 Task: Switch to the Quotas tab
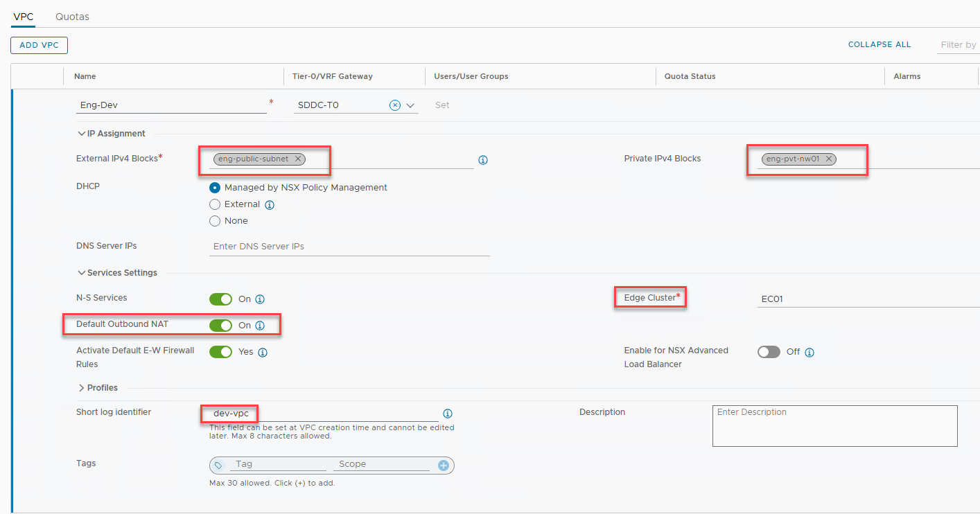pos(72,16)
